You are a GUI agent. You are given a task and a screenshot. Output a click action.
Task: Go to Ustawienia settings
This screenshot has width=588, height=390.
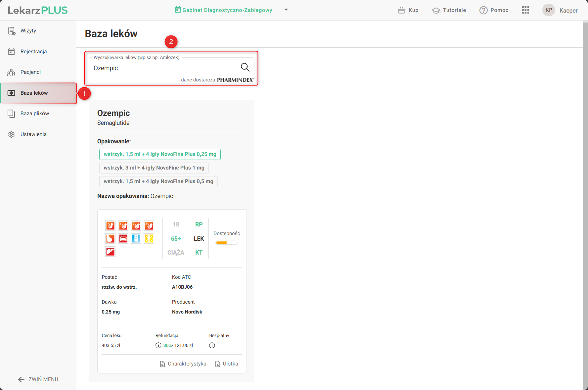pyautogui.click(x=38, y=134)
